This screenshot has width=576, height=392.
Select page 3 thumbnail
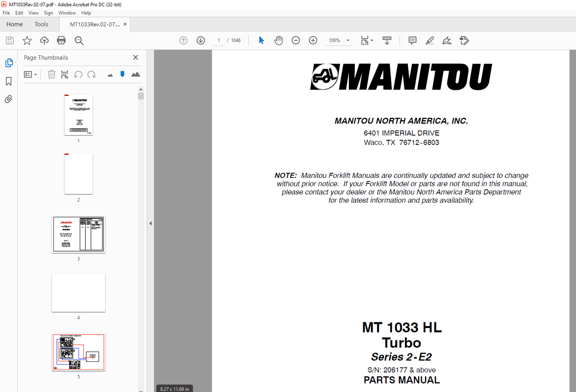tap(78, 235)
